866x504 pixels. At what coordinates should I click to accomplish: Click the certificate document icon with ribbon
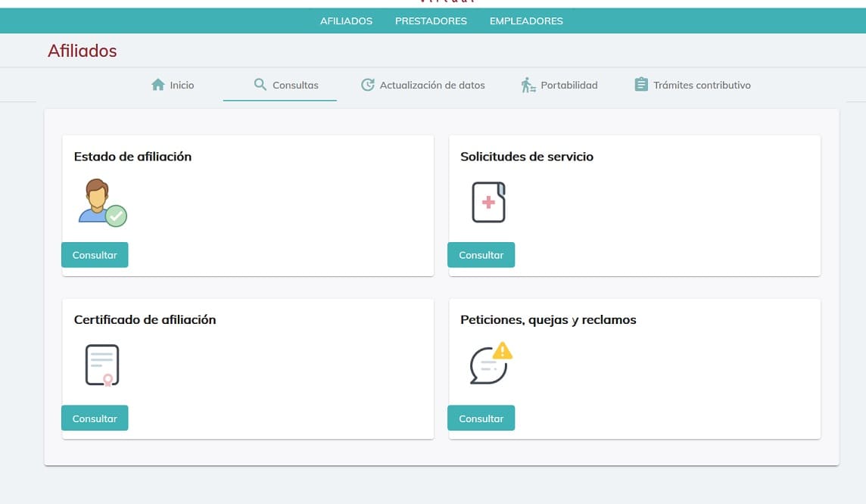coord(102,366)
